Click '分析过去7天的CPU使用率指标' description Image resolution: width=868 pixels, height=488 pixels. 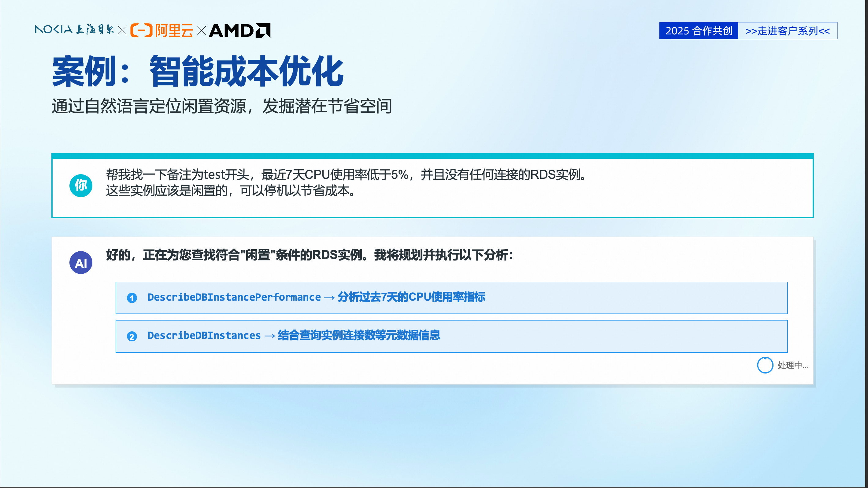(411, 297)
